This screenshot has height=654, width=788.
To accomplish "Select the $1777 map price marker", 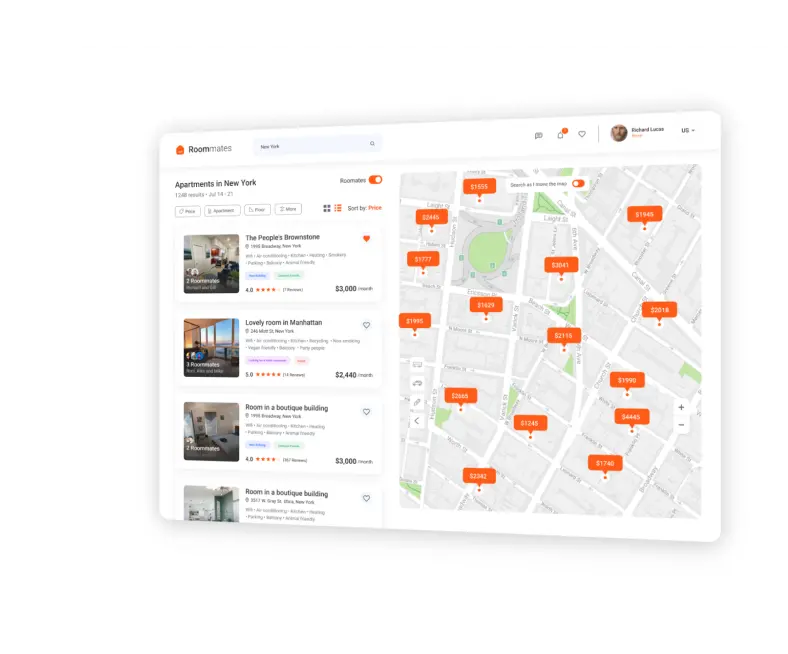I will (x=423, y=259).
